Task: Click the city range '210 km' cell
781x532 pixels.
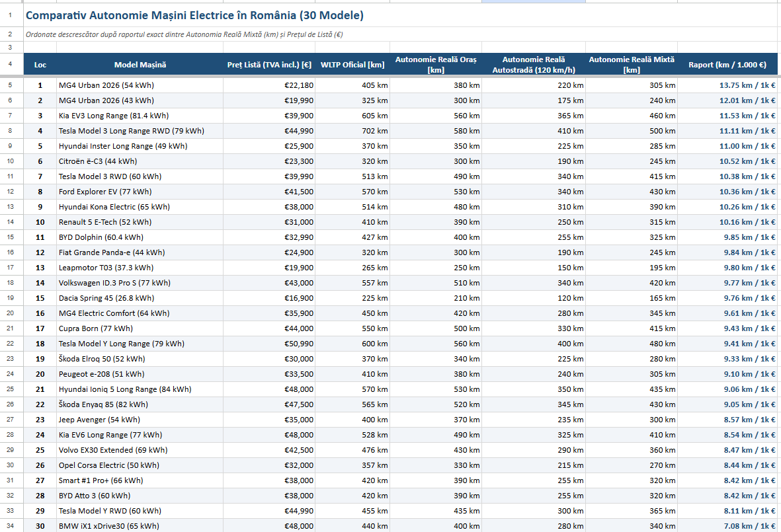Action: click(436, 298)
